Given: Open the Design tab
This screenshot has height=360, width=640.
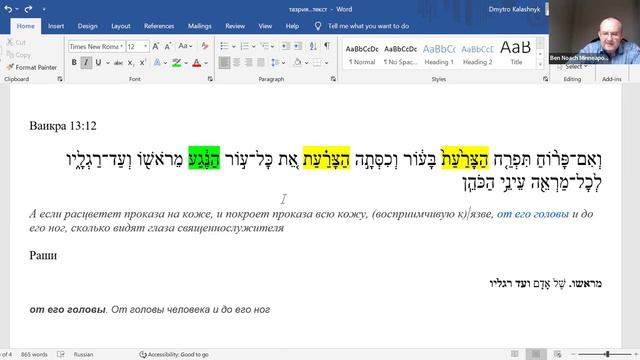Looking at the screenshot, I should [87, 26].
